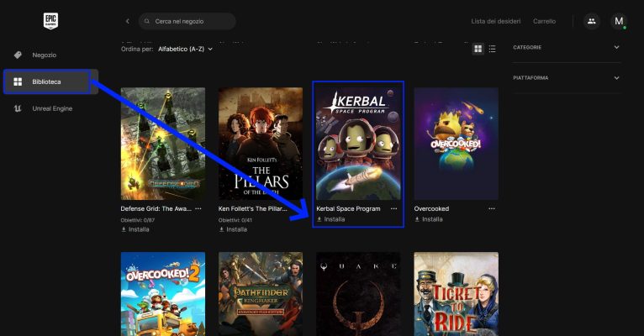Install Kerbal Space Program

coord(330,219)
